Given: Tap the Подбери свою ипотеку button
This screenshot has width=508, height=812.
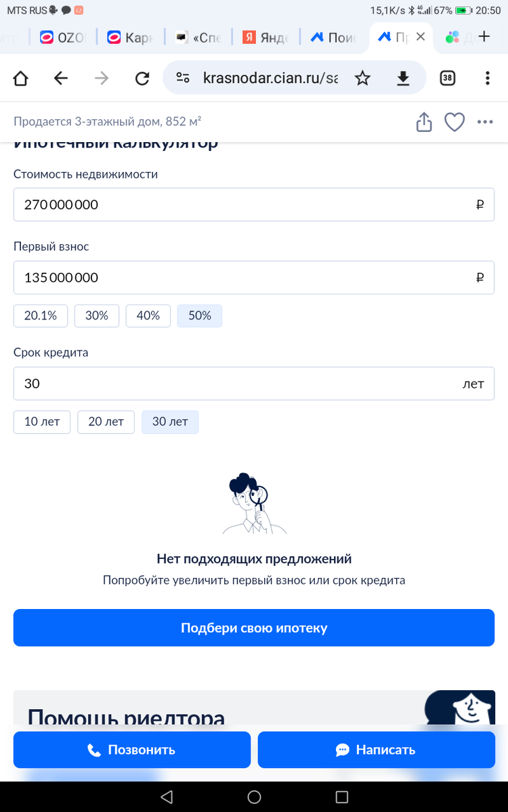Looking at the screenshot, I should tap(253, 627).
